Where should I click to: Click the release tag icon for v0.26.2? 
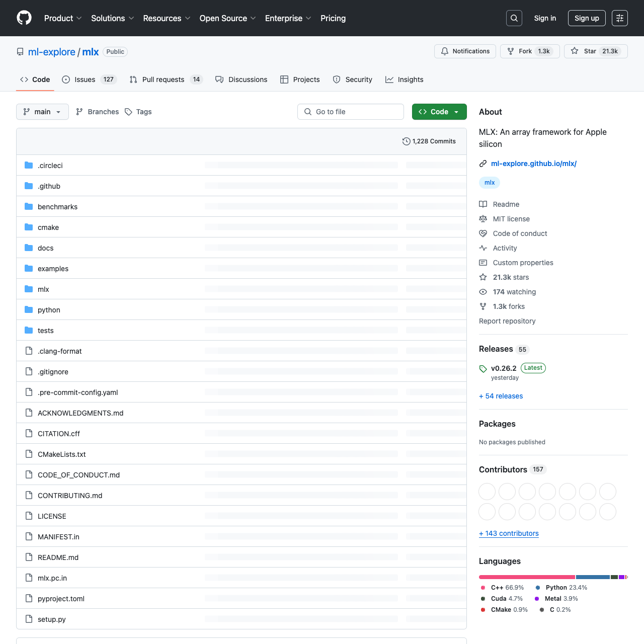click(483, 369)
